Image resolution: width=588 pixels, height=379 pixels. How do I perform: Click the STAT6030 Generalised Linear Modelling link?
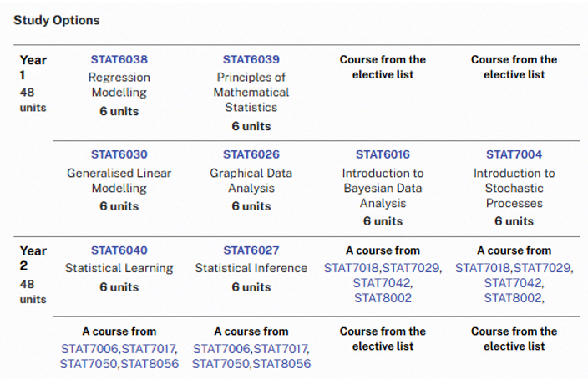(119, 154)
